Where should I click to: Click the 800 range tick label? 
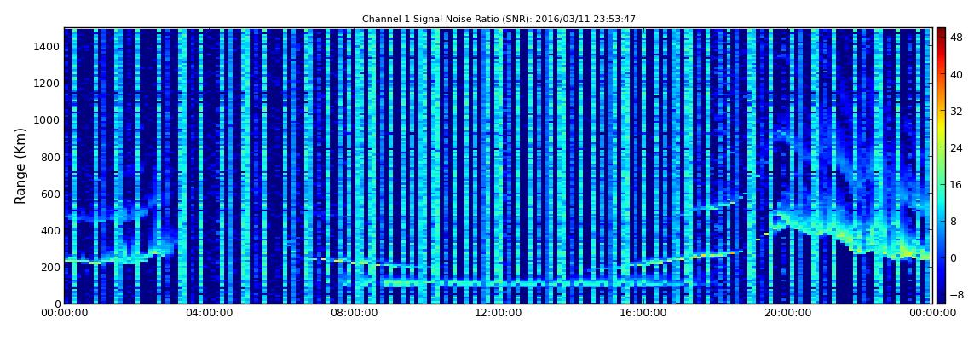(50, 157)
